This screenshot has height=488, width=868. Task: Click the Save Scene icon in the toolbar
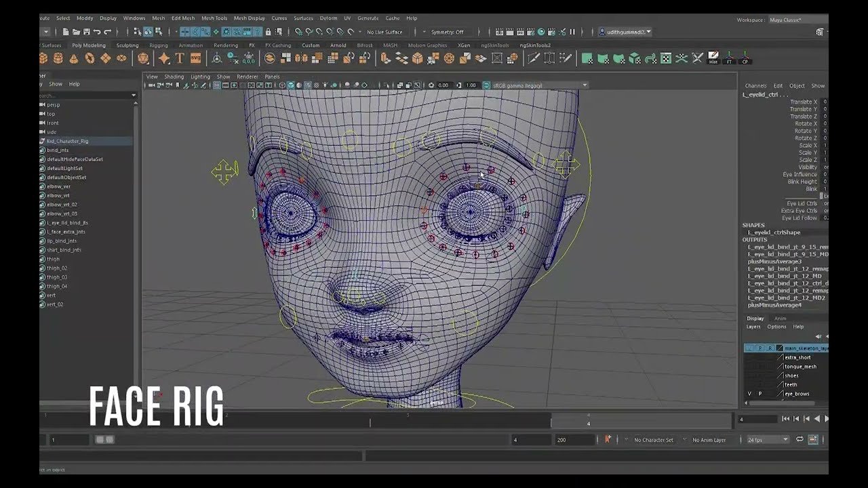pos(87,31)
